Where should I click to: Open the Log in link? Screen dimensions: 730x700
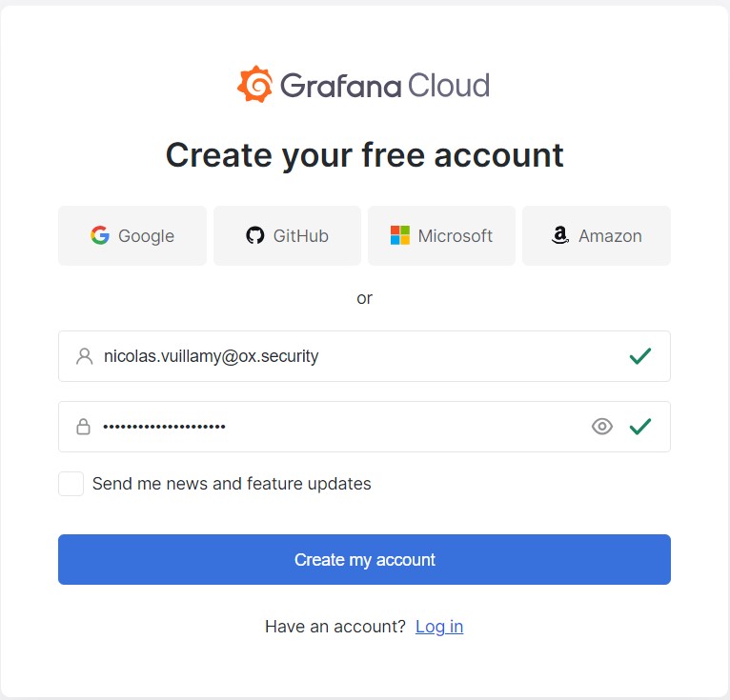tap(439, 627)
